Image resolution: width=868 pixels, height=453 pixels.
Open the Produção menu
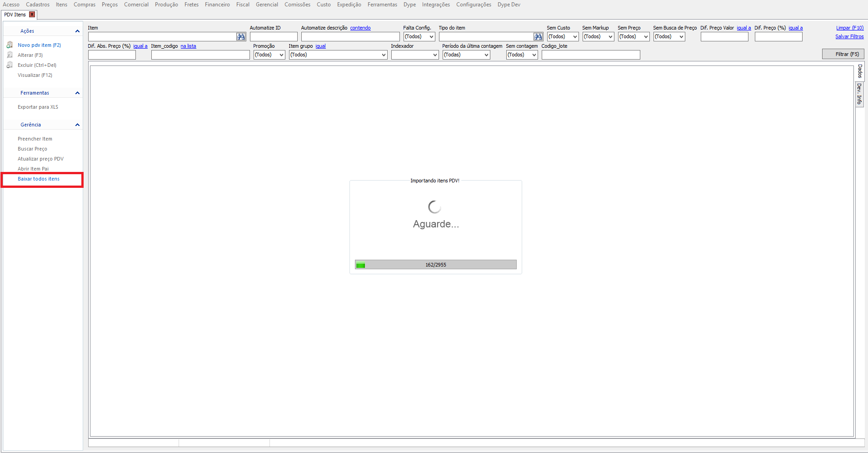[x=166, y=5]
